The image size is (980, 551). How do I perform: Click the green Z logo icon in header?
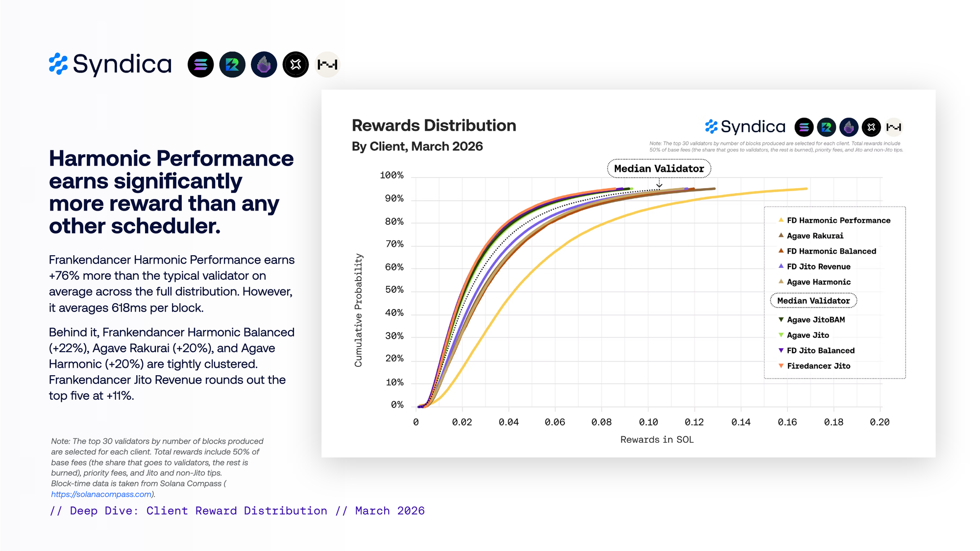point(232,64)
